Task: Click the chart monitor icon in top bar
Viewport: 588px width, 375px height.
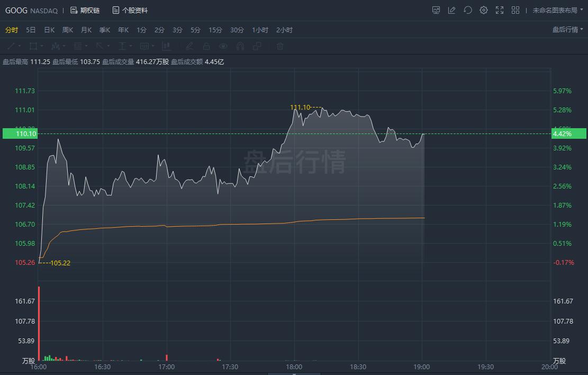Action: (x=436, y=10)
